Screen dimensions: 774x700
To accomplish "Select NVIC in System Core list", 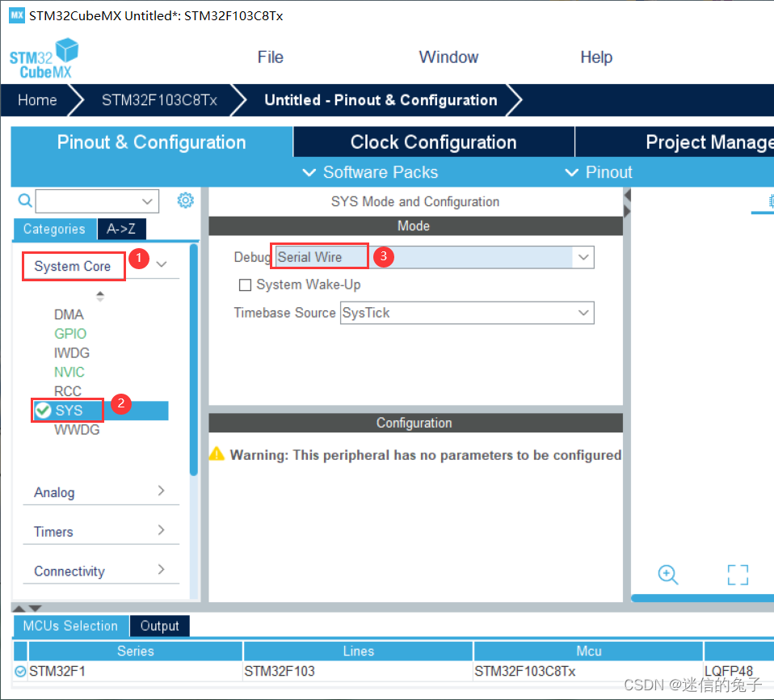I will [69, 372].
